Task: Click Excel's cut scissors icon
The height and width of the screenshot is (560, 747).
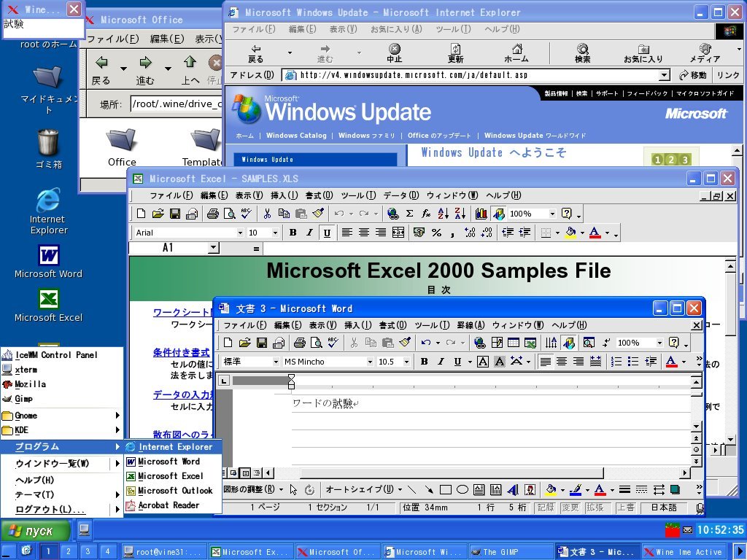Action: pos(267,214)
